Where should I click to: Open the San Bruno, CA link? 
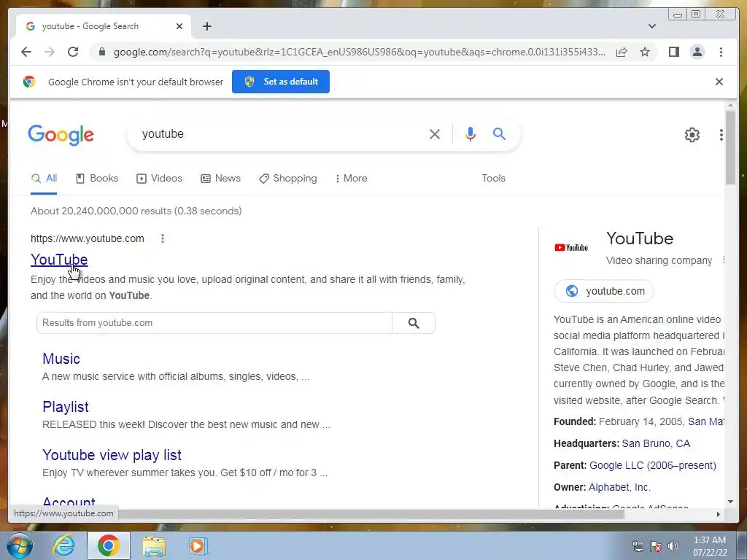pyautogui.click(x=656, y=443)
